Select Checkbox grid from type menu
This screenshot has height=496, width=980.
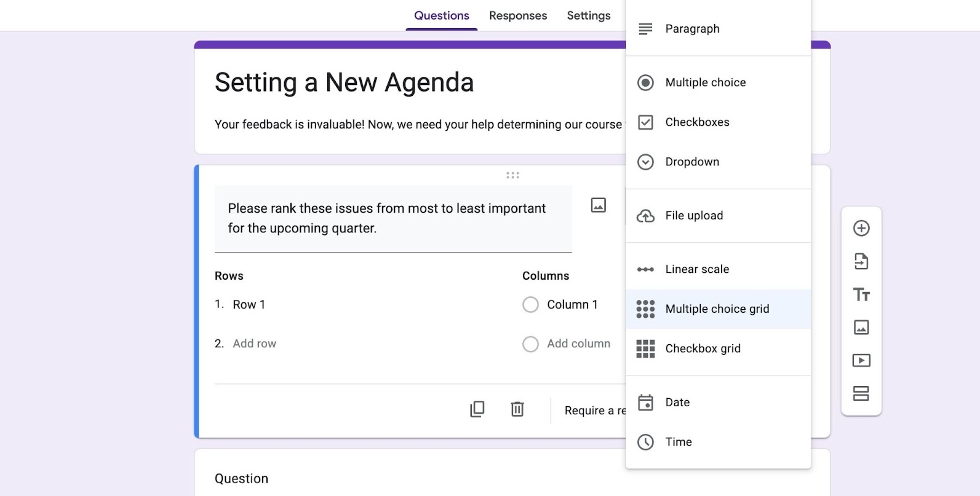703,349
